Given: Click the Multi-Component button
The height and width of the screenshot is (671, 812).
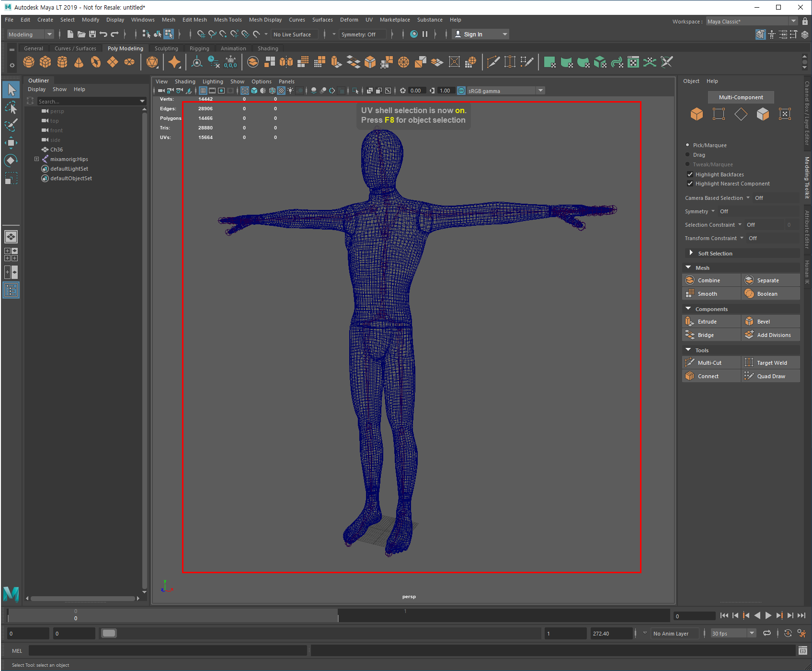Looking at the screenshot, I should [741, 97].
